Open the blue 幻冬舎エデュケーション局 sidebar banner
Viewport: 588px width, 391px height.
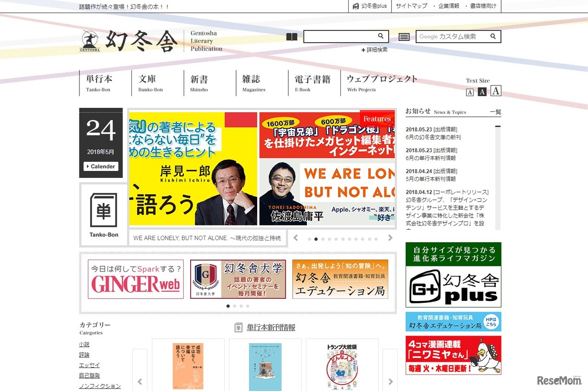[453, 322]
